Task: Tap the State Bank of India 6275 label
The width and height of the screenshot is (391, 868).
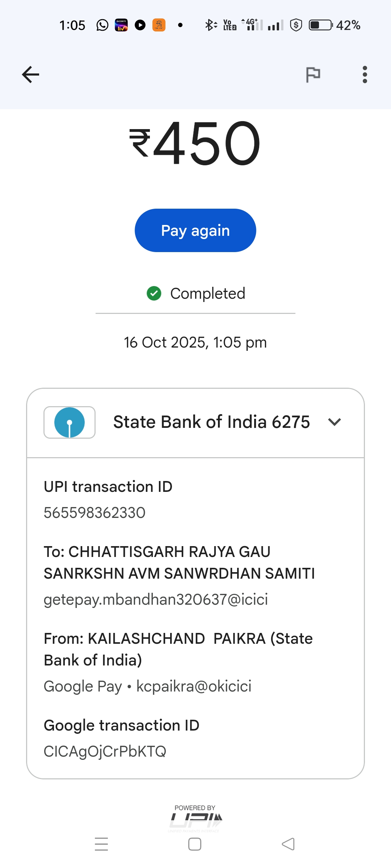Action: [211, 422]
